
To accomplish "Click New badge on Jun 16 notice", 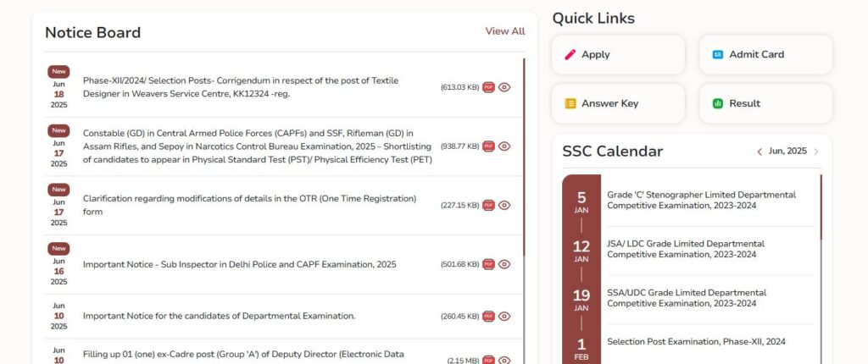I will pos(58,248).
